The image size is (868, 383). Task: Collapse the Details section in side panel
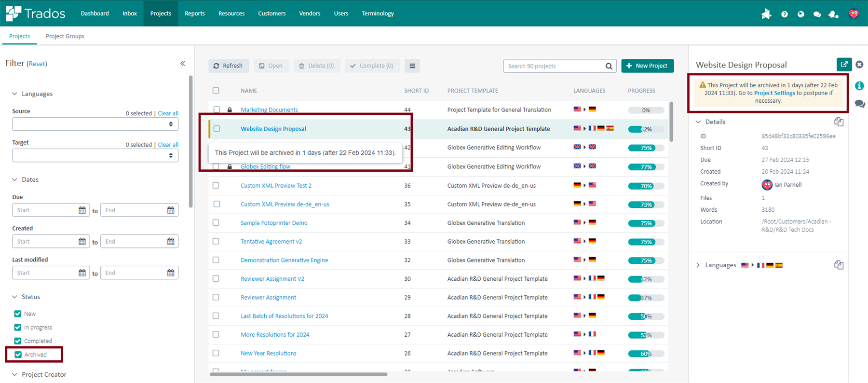[x=698, y=122]
